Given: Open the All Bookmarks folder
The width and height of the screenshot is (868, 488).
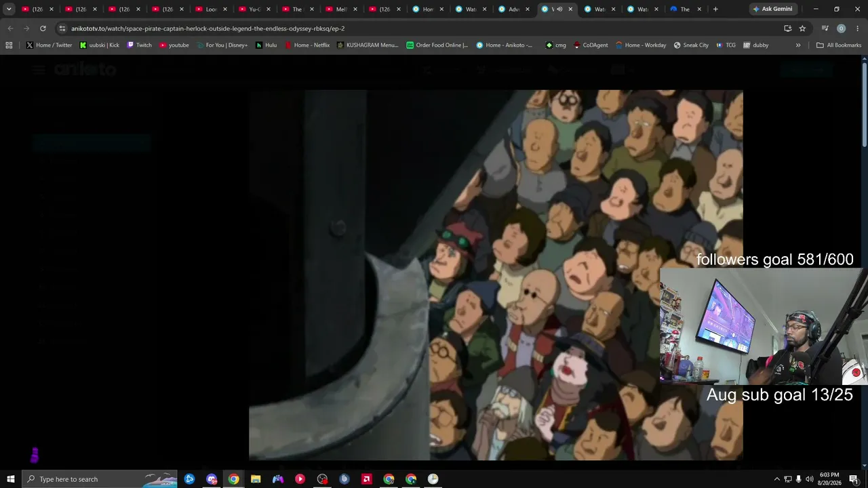Looking at the screenshot, I should [839, 45].
